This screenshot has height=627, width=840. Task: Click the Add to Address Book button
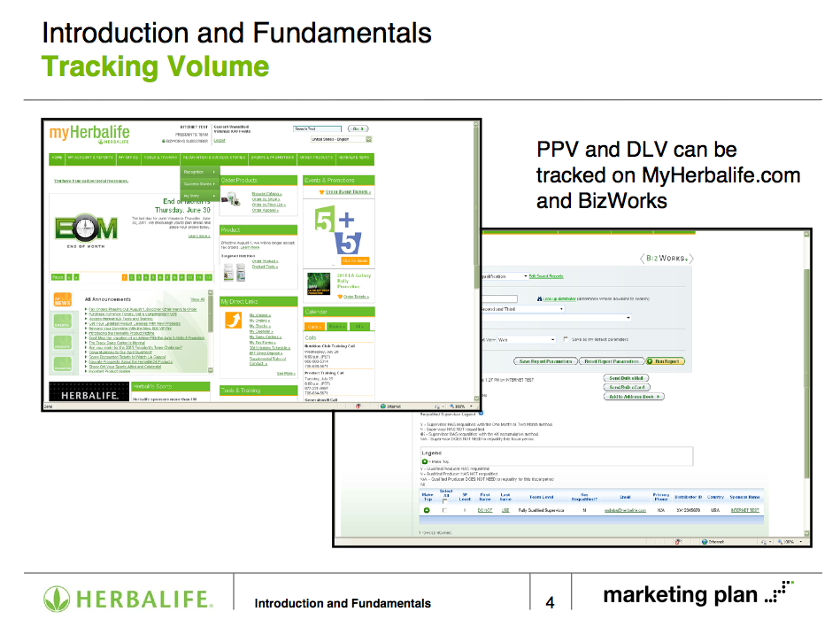[x=635, y=397]
